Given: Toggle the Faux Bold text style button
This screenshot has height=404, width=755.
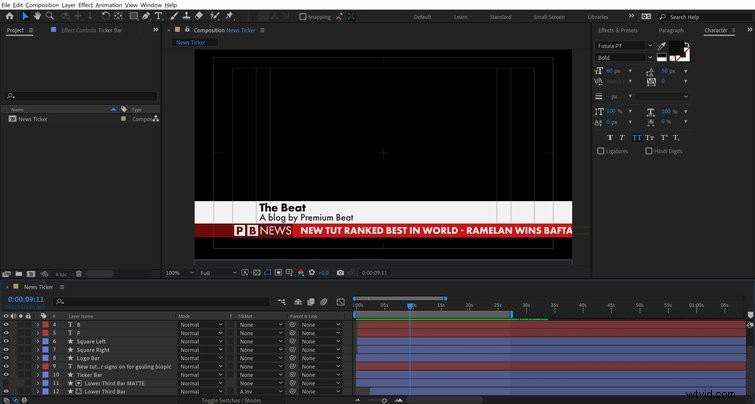Looking at the screenshot, I should tap(610, 138).
